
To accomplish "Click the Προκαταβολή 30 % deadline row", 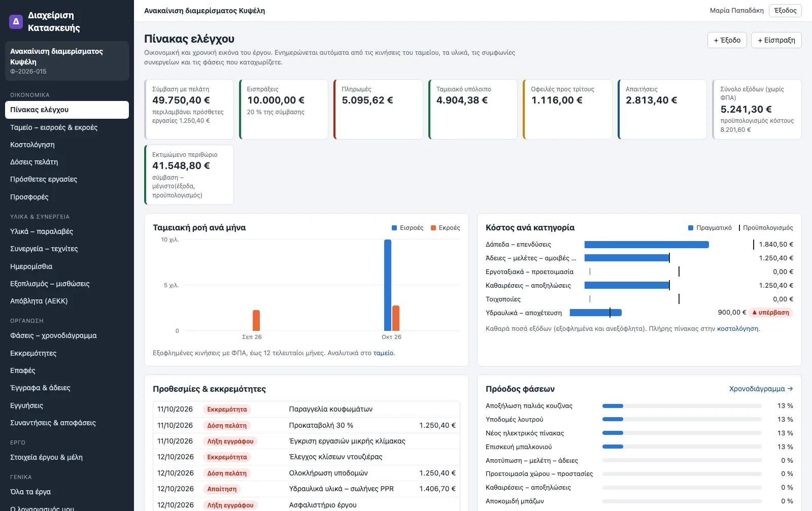I will [x=307, y=425].
